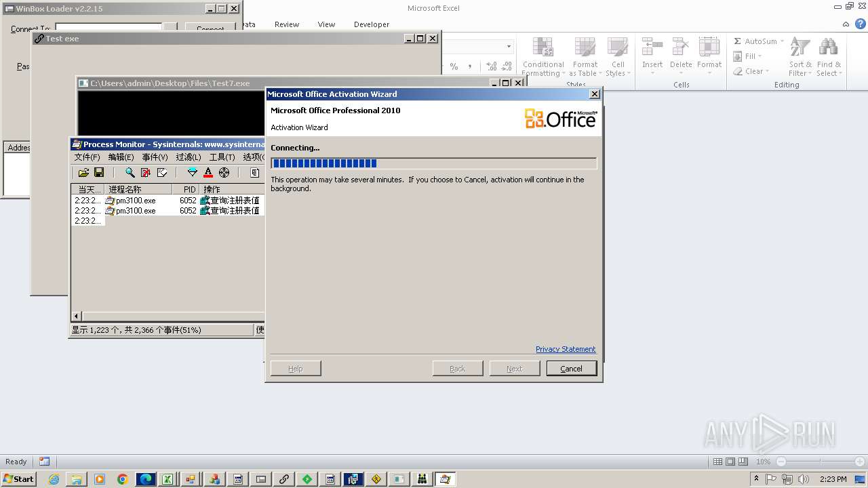The image size is (868, 488).
Task: Click clock showing 2:23 PM
Action: [833, 479]
